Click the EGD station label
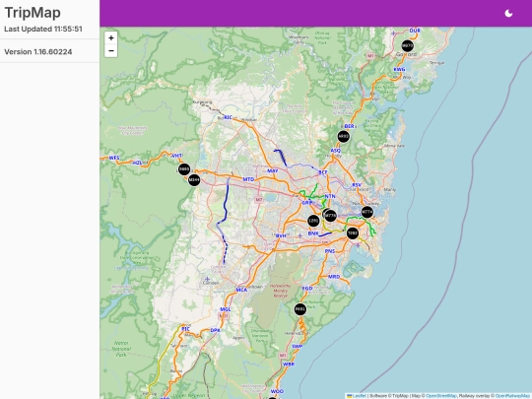Viewport: 532px width, 399px height. (x=307, y=289)
